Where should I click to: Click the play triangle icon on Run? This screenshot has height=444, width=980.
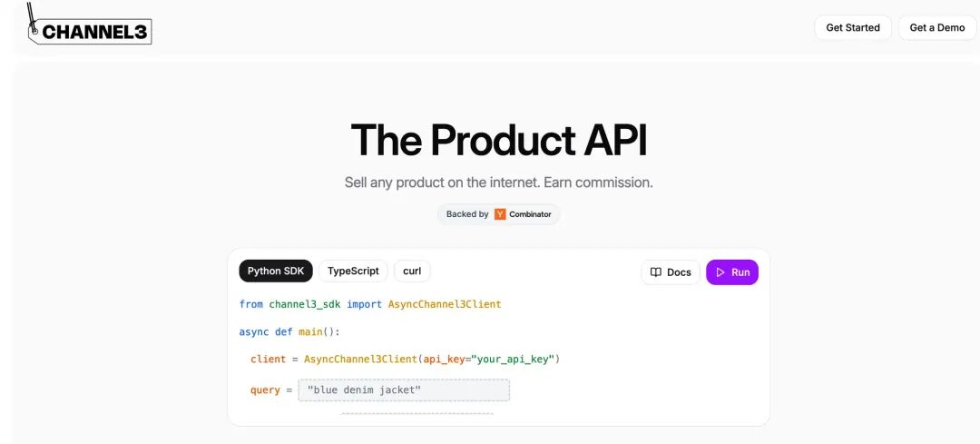[720, 272]
